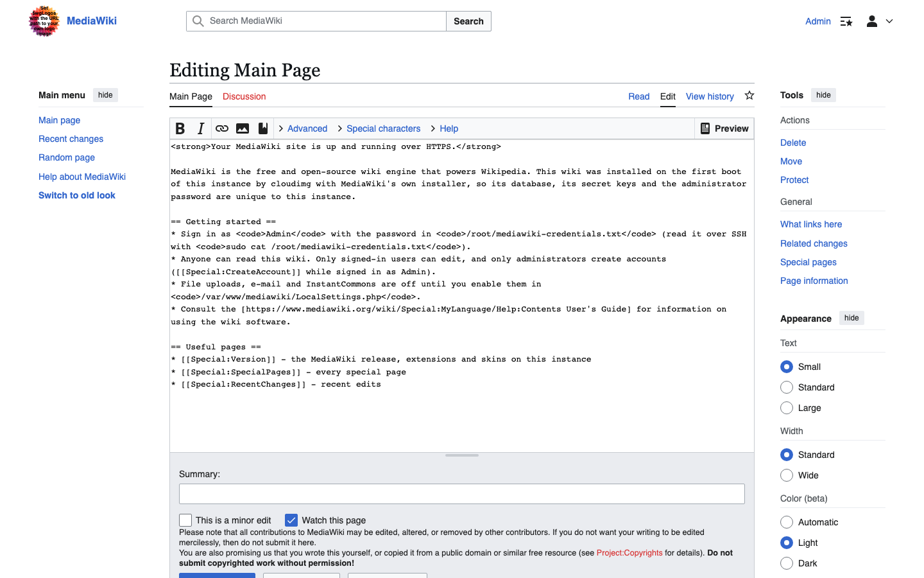Open the Discussion tab
This screenshot has height=578, width=924.
click(x=244, y=96)
